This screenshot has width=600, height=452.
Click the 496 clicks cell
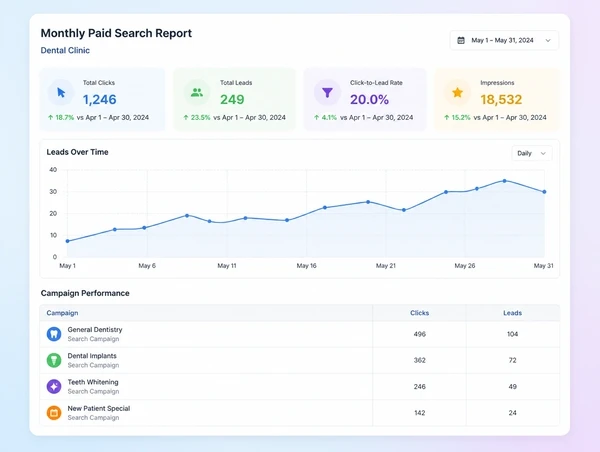419,334
